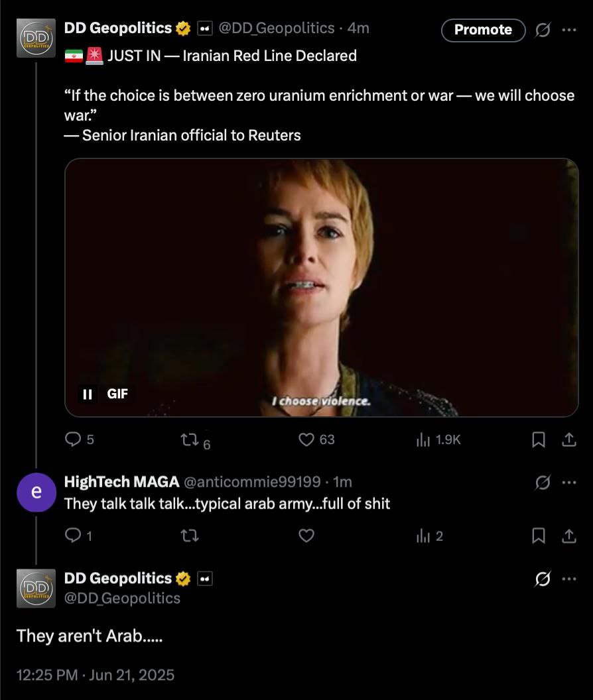
Task: Open HighTech MAGA's purple 'e' avatar
Action: tap(36, 493)
